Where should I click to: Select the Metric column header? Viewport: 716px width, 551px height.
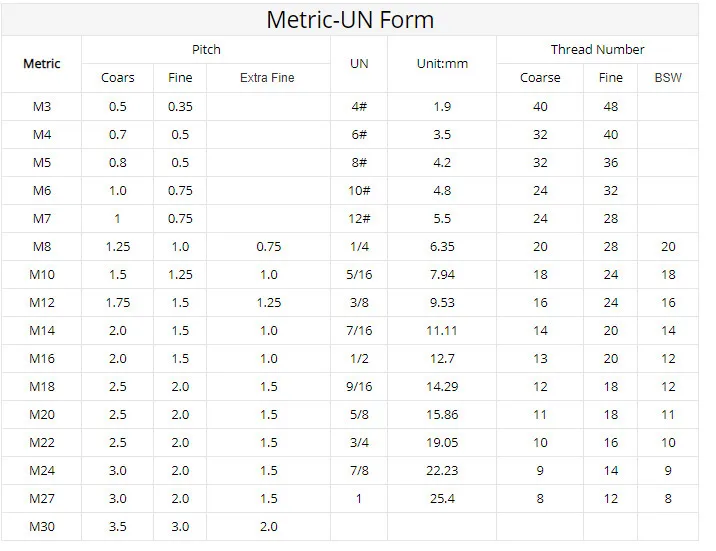point(41,64)
